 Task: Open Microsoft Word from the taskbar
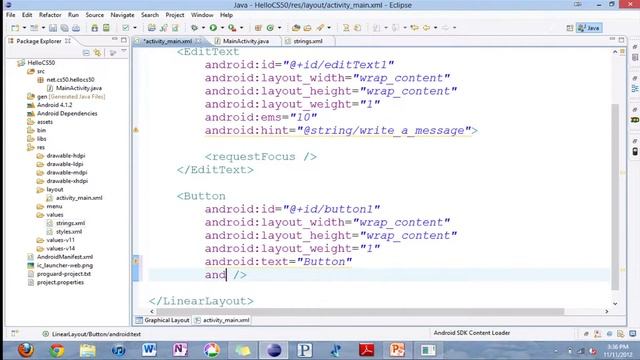[x=149, y=350]
